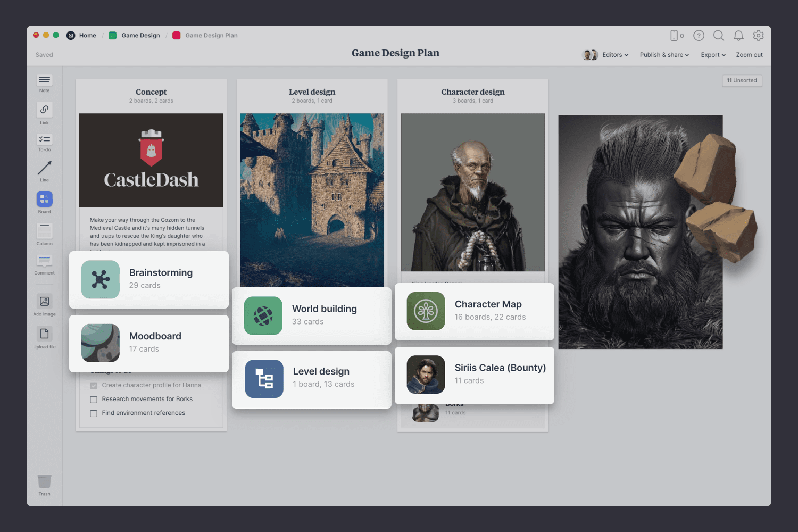Click Game Design Plan breadcrumb
The image size is (798, 532).
coord(212,36)
